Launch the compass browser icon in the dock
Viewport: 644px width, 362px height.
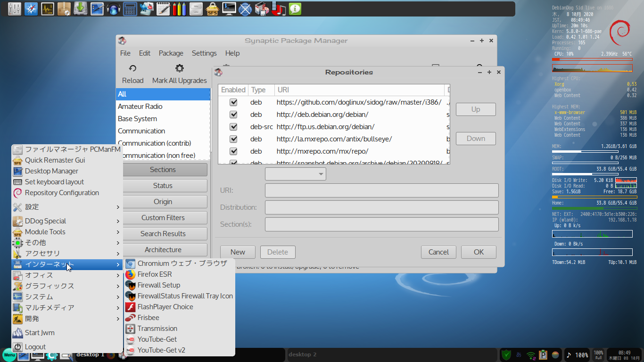(31, 8)
